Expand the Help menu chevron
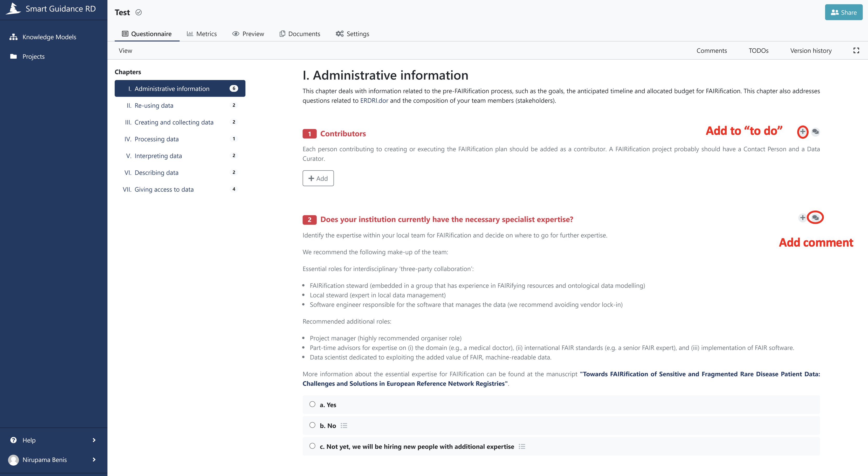Screen dimensions: 868x476 [x=94, y=440]
